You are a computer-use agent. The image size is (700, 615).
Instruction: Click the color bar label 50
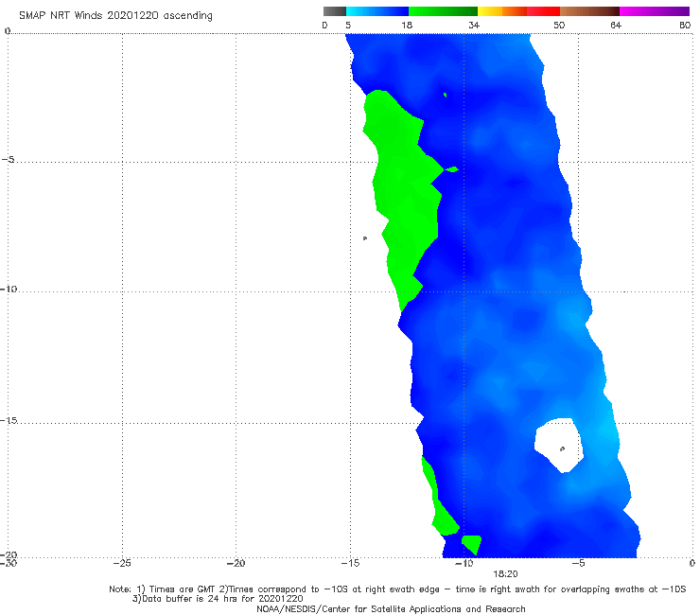tap(559, 26)
